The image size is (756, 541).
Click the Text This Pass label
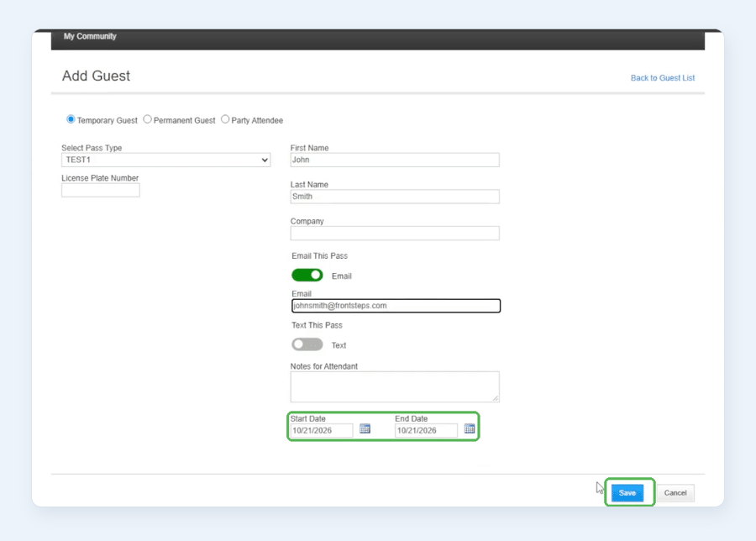pos(317,325)
